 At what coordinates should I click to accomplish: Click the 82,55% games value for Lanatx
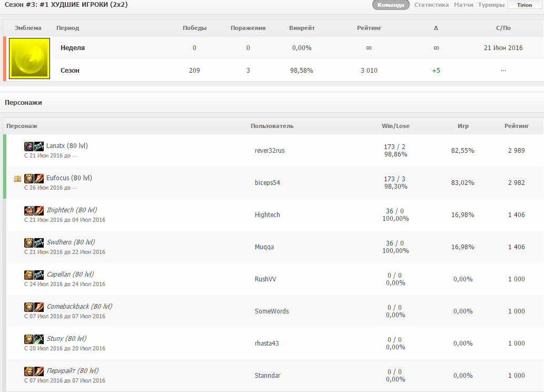click(x=462, y=150)
